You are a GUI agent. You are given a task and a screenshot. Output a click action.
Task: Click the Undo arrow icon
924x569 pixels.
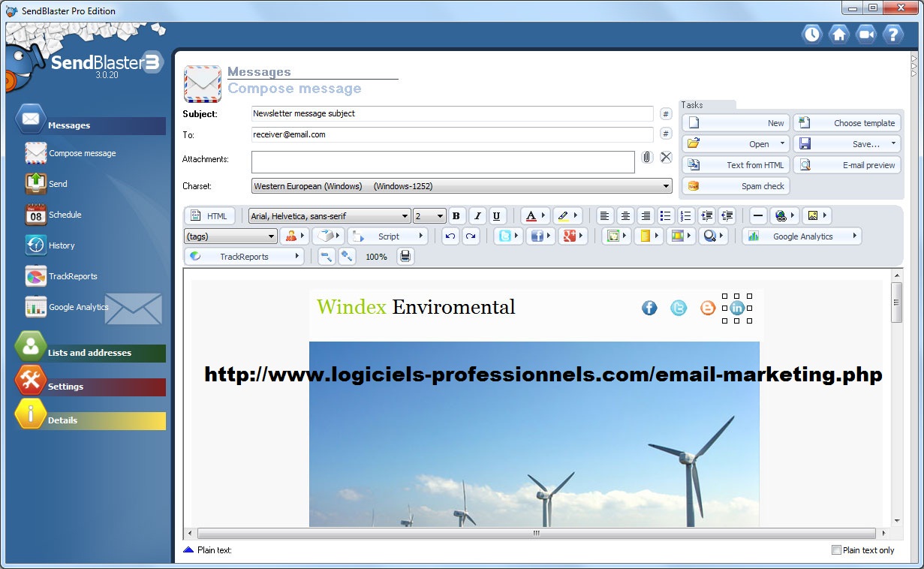pos(450,236)
